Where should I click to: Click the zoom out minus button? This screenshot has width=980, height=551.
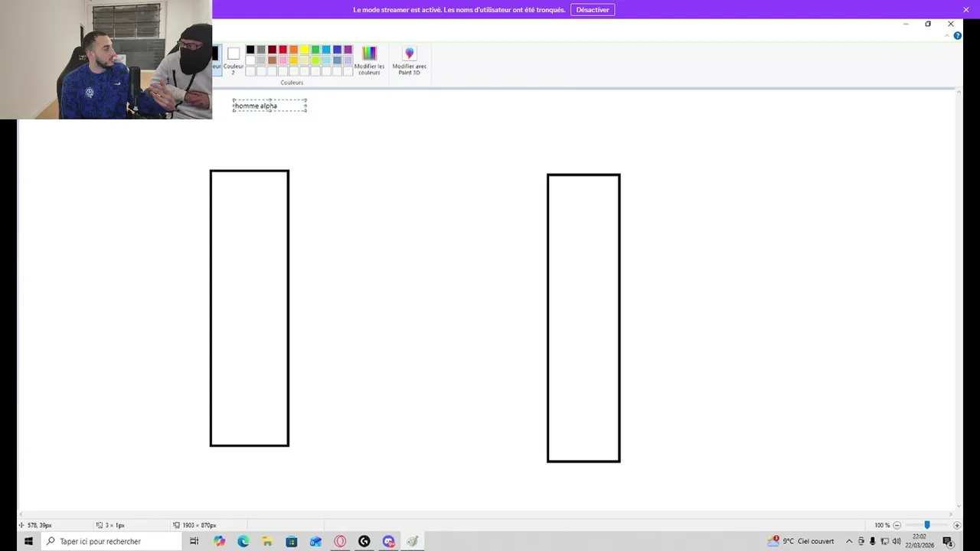point(897,525)
